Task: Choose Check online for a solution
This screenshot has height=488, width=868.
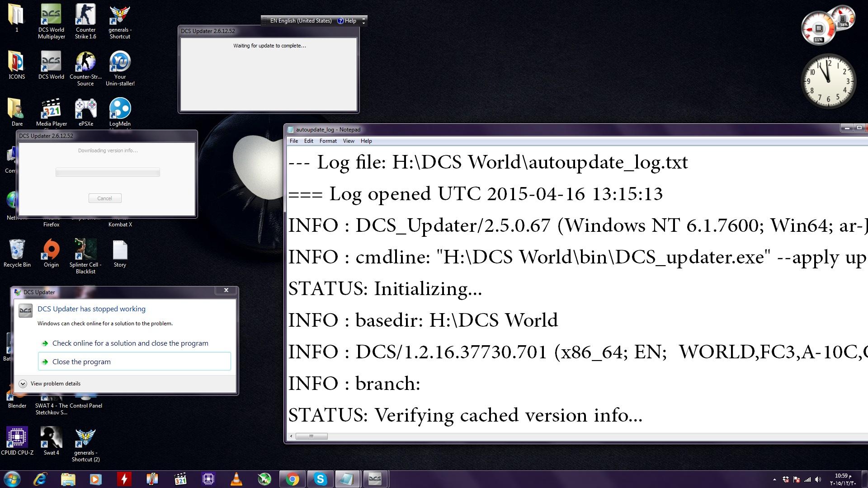Action: pos(130,343)
